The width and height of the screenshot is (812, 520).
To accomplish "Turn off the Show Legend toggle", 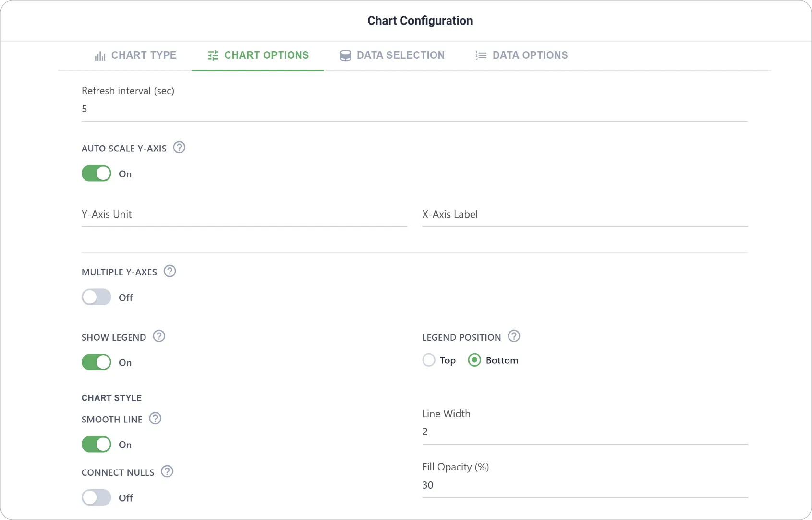I will 97,362.
